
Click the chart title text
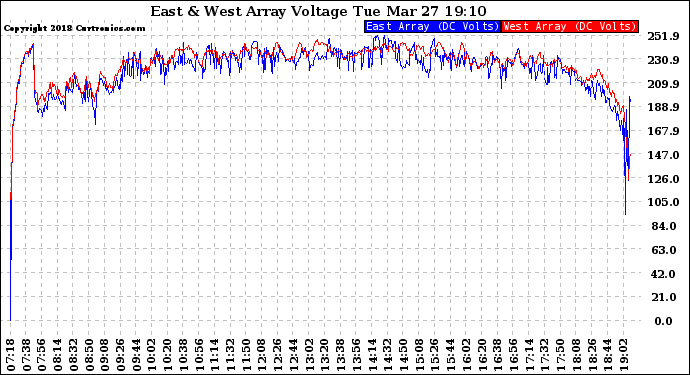click(x=319, y=11)
